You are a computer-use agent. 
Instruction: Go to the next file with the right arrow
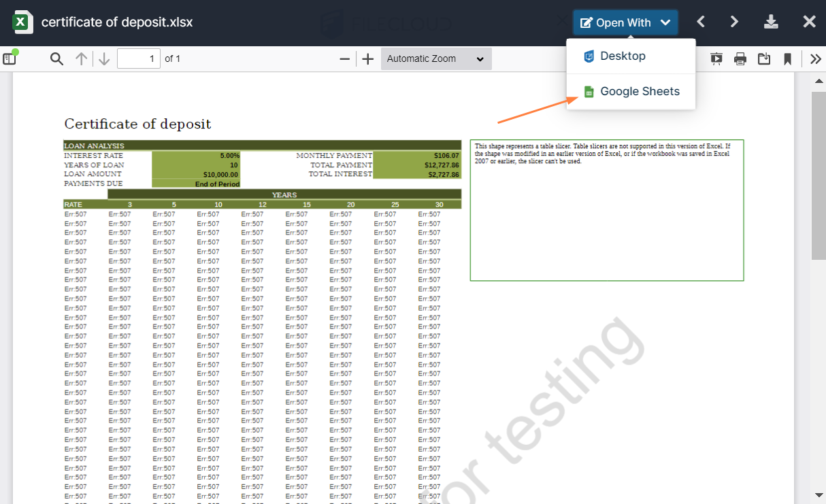[x=734, y=21]
